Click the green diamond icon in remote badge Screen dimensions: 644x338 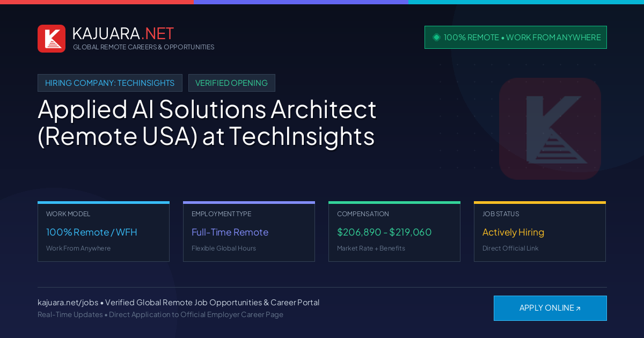click(436, 37)
